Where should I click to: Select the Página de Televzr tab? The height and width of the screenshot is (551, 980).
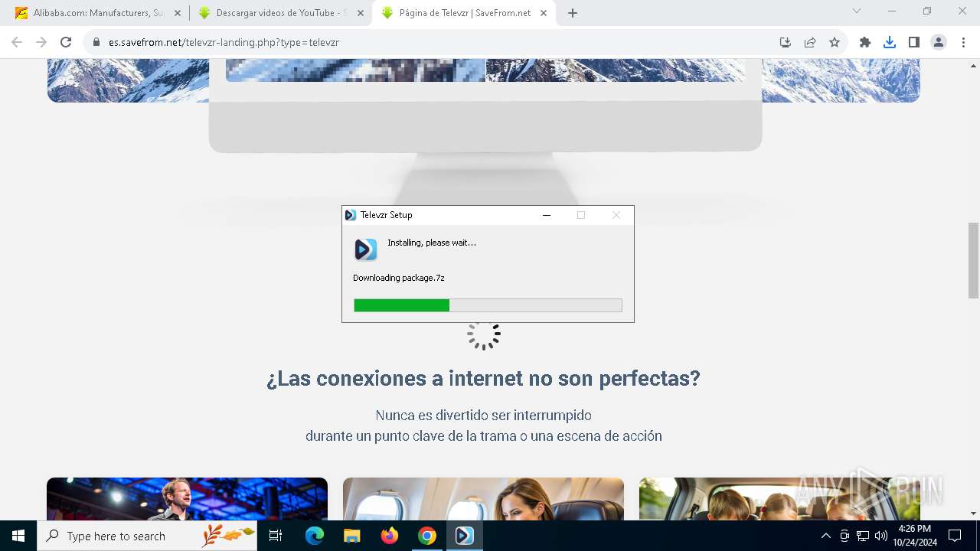[x=464, y=13]
